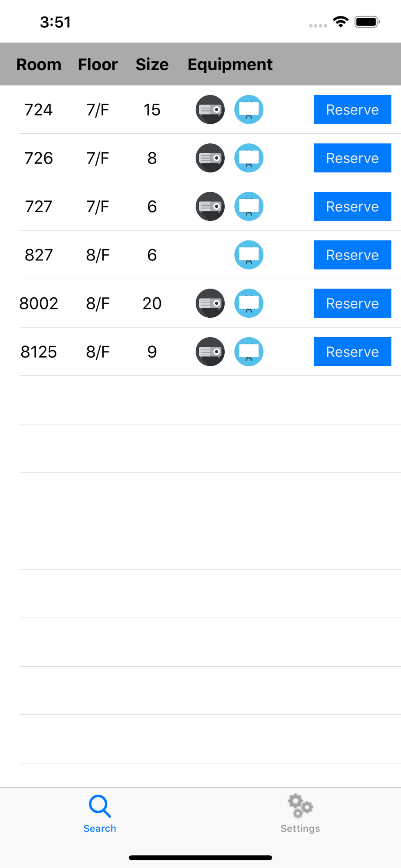Reserve room 8002 with size 20
401x868 pixels.
(352, 303)
